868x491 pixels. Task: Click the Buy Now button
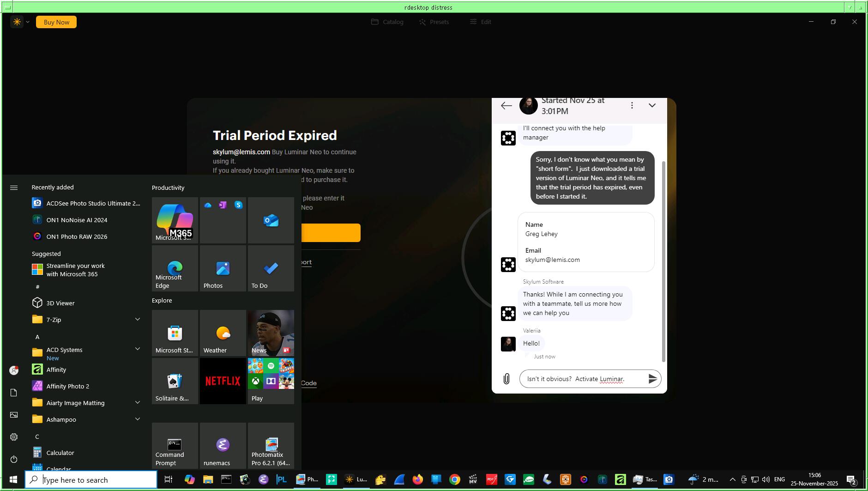coord(56,22)
